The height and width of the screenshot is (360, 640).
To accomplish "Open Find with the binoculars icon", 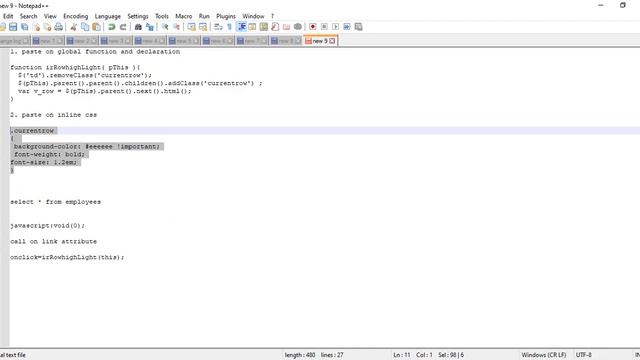I will click(x=138, y=27).
